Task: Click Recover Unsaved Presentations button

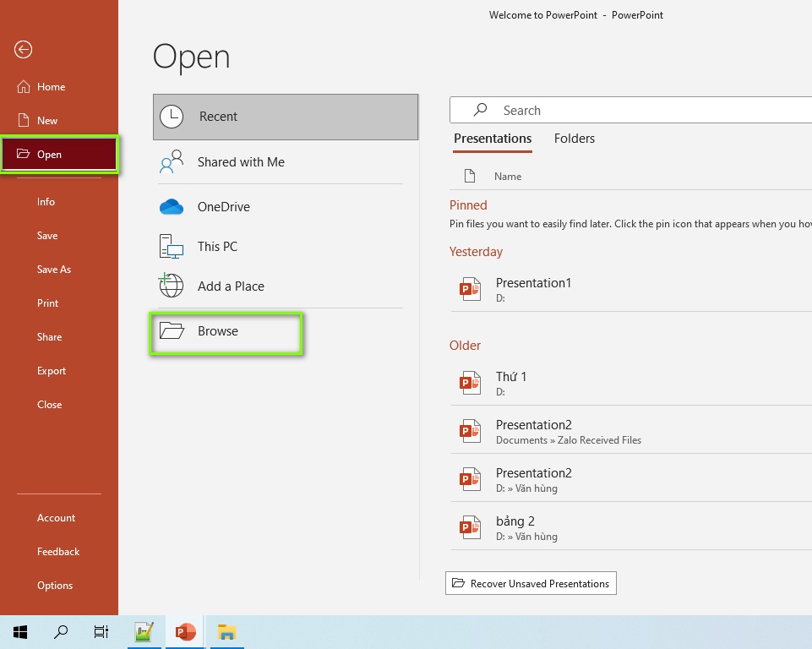Action: 531,584
